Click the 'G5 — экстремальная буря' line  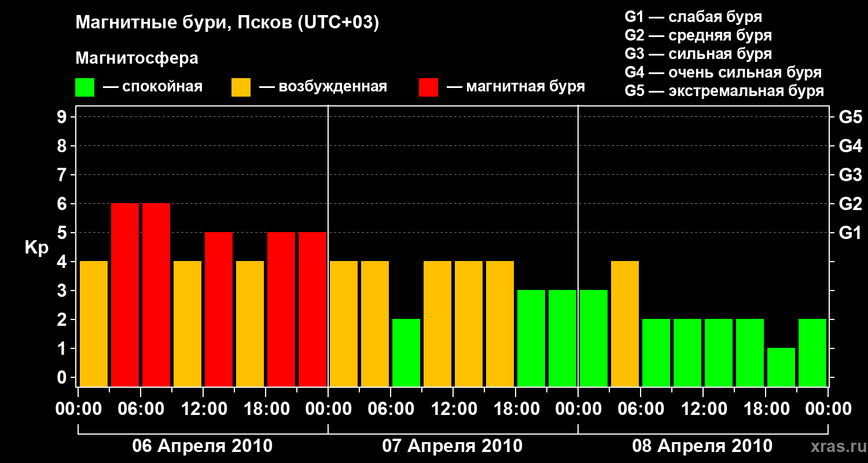coord(724,91)
